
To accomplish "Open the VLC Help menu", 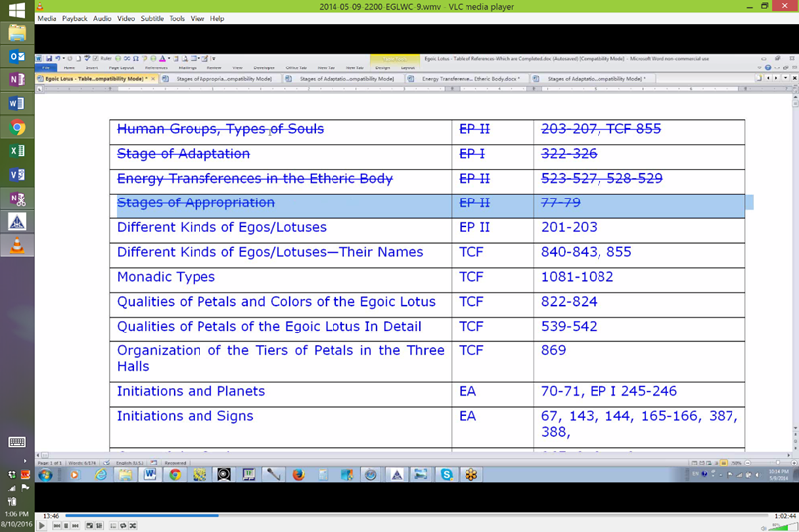I will point(217,19).
